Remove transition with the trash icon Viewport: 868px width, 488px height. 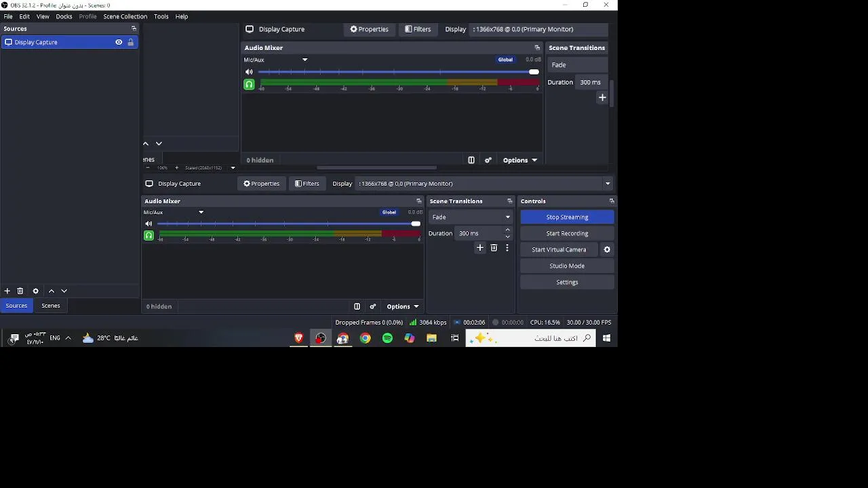point(494,248)
